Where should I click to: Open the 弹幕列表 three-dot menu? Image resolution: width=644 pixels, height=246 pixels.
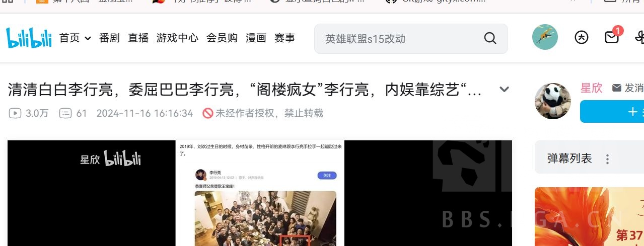tap(607, 159)
